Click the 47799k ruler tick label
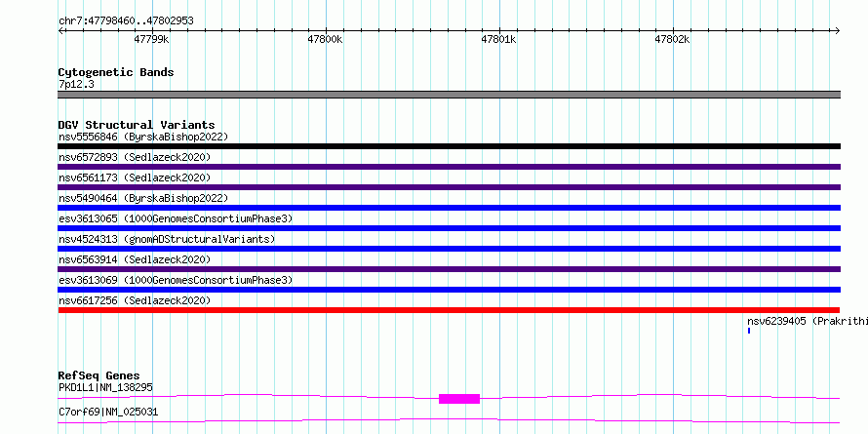The height and width of the screenshot is (434, 868). (x=151, y=40)
